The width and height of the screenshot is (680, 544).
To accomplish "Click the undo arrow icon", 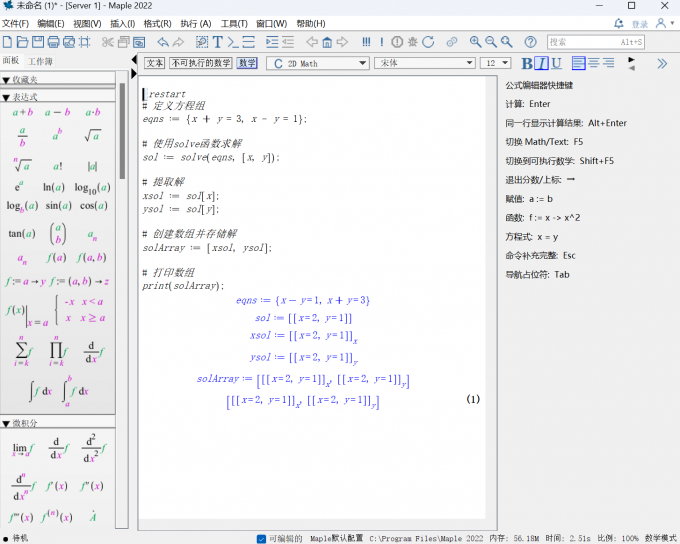I will (x=162, y=41).
